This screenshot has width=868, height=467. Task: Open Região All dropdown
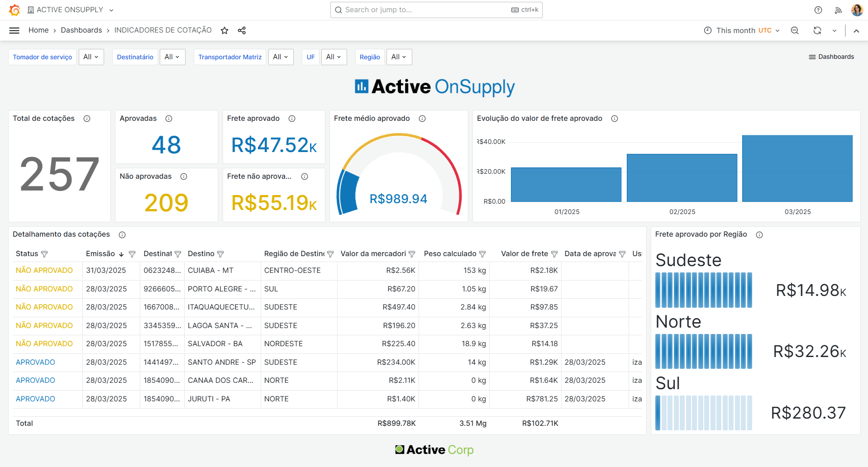(399, 57)
